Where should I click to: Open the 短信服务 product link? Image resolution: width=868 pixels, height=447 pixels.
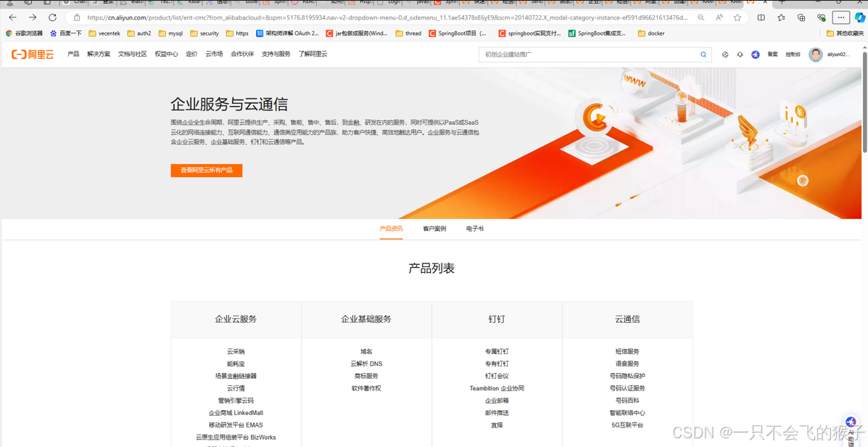click(627, 351)
